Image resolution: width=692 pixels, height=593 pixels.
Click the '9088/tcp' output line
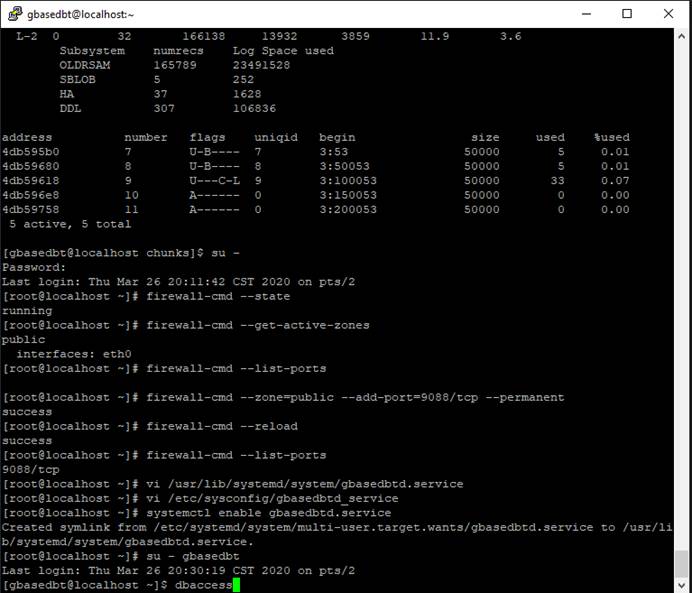tap(30, 469)
